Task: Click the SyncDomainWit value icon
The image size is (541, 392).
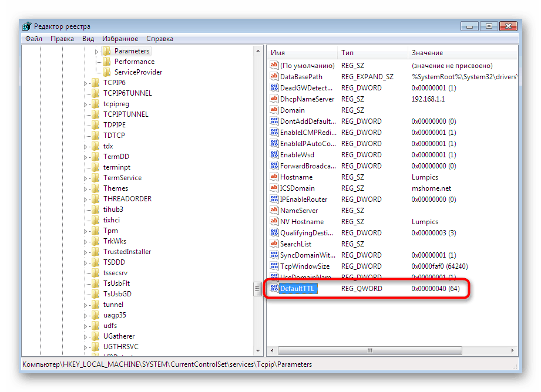Action: [x=274, y=255]
